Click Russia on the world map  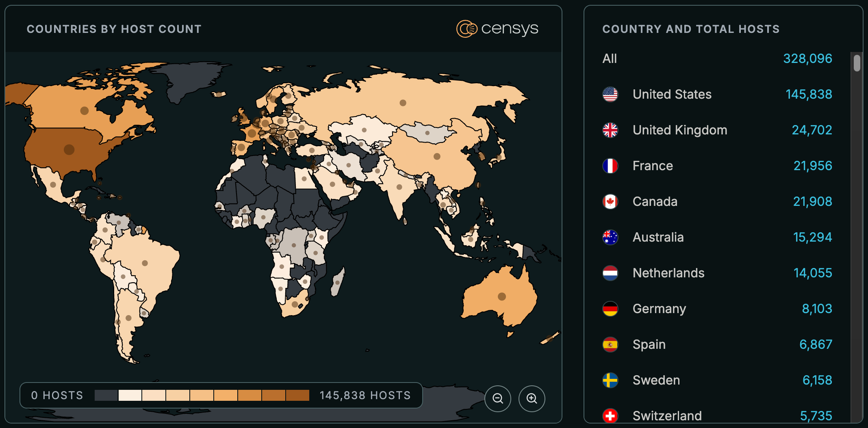pos(403,103)
